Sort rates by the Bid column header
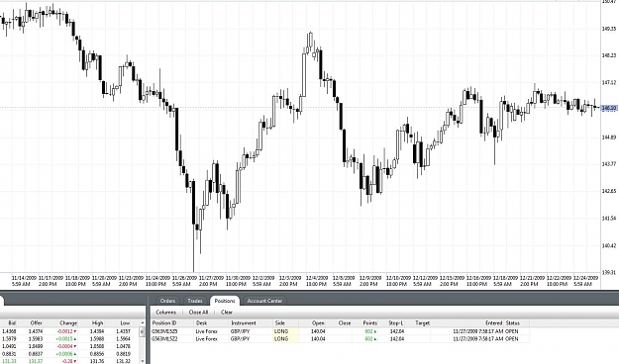 click(x=12, y=323)
